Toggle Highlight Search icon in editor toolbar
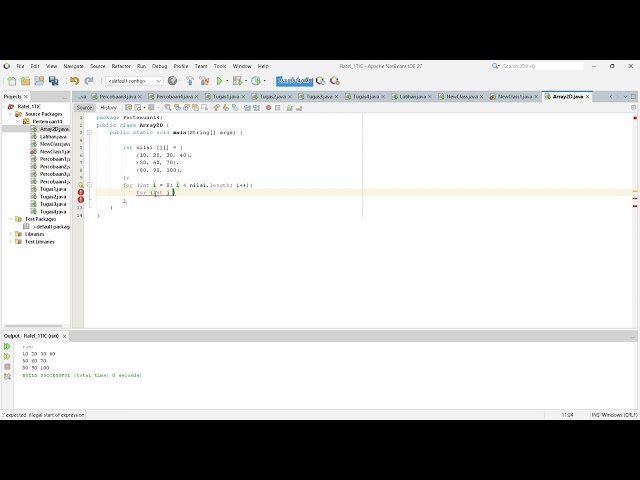 [x=195, y=108]
